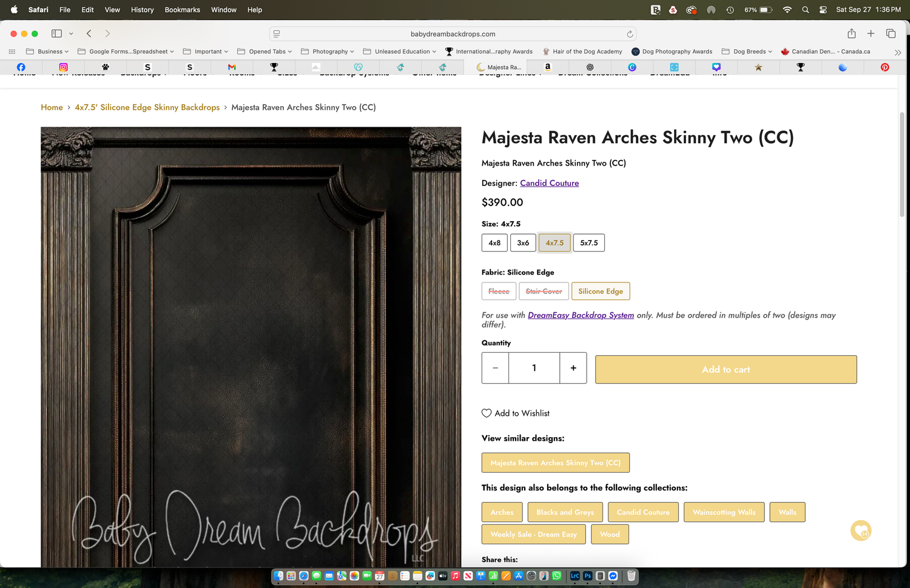
Task: Go back to previous page
Action: [x=89, y=33]
